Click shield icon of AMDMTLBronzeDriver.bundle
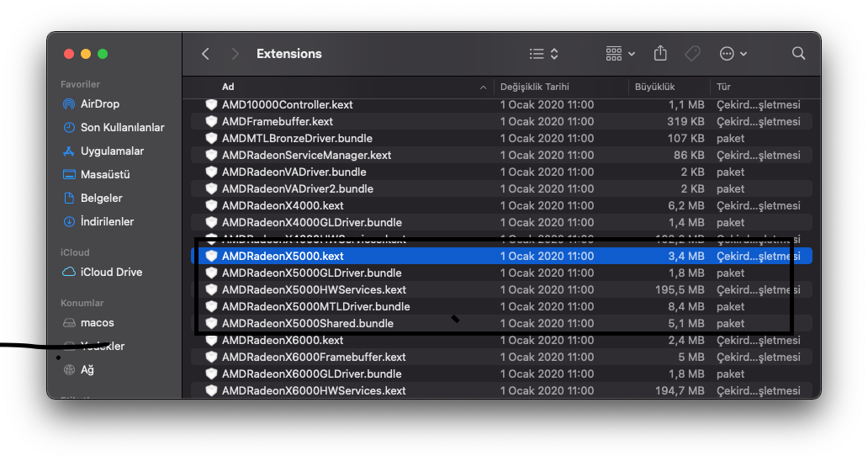 pos(211,138)
